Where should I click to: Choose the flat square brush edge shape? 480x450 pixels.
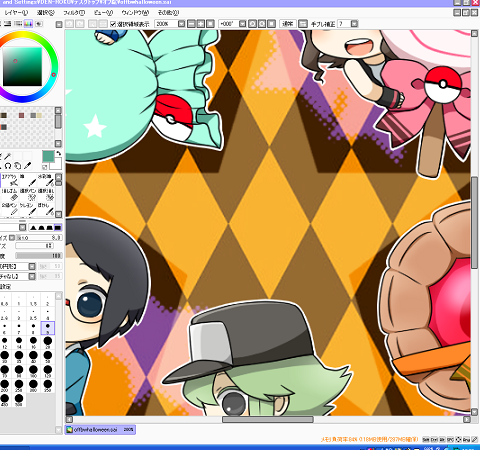tap(58, 228)
